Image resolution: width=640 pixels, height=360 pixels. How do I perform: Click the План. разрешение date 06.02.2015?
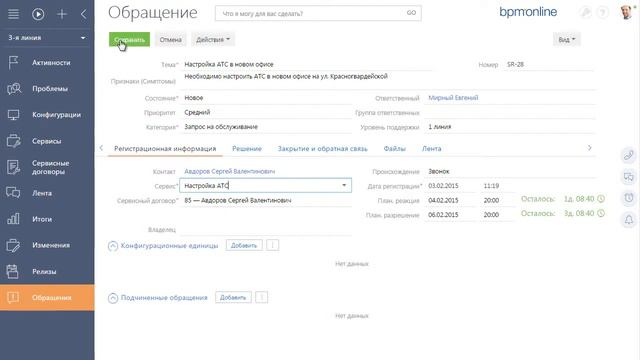[443, 215]
